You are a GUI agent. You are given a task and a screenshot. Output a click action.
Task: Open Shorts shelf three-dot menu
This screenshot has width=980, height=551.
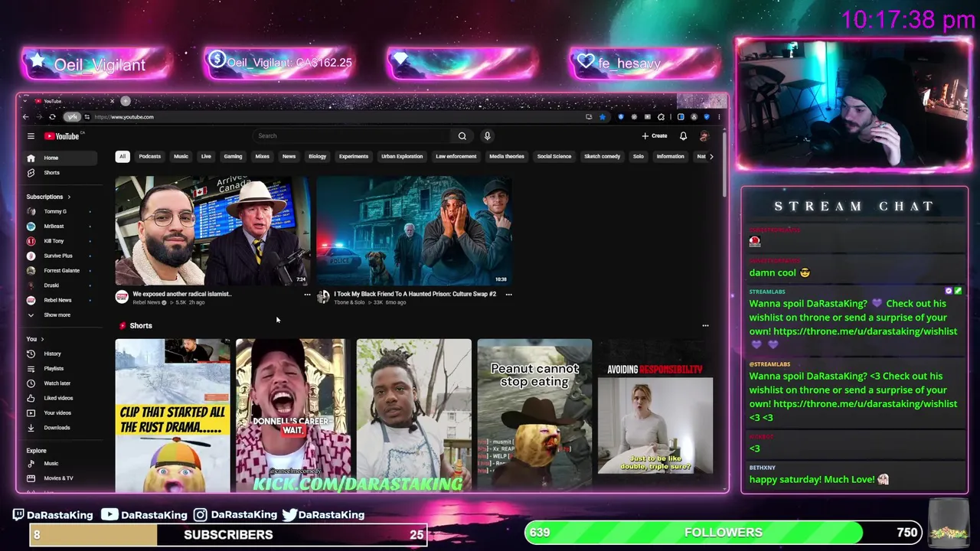(705, 326)
